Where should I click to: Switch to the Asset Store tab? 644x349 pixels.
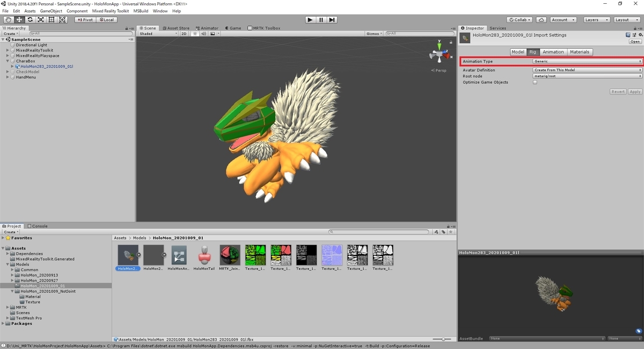175,28
